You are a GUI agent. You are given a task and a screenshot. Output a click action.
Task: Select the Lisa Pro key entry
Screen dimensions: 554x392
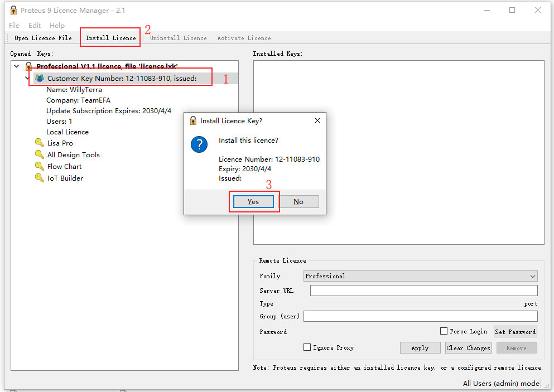(60, 143)
